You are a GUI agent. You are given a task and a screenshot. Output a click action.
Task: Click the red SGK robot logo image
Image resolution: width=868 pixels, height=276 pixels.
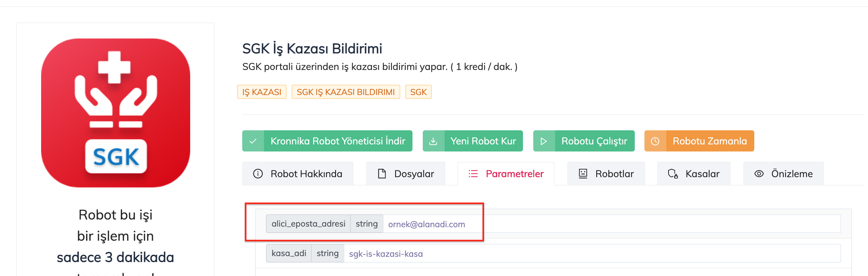click(116, 113)
